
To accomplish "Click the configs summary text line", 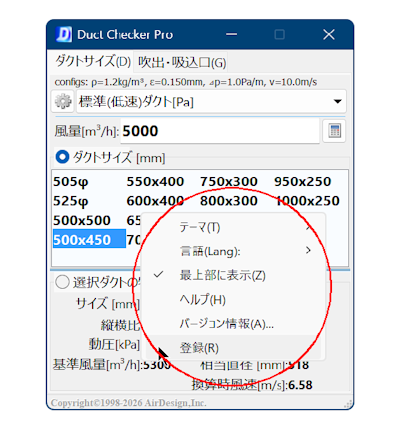I will coord(186,82).
